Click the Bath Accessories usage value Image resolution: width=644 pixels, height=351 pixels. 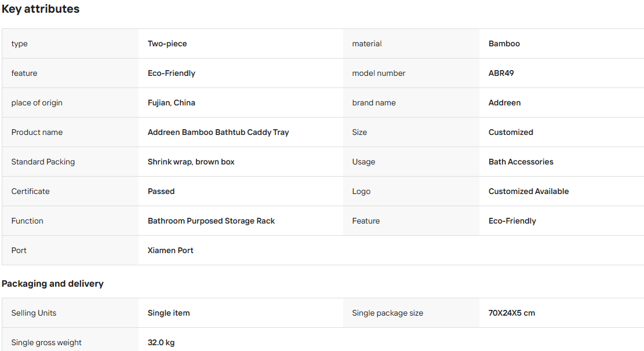pos(521,162)
